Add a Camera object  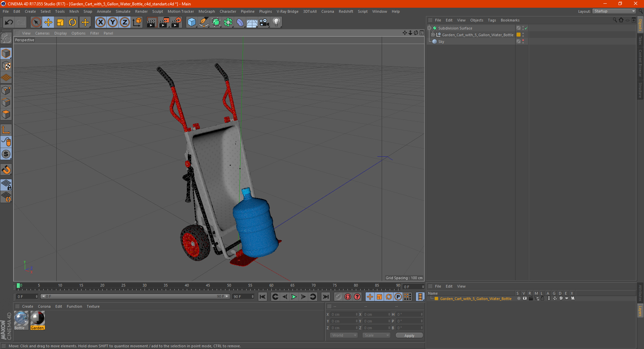264,22
